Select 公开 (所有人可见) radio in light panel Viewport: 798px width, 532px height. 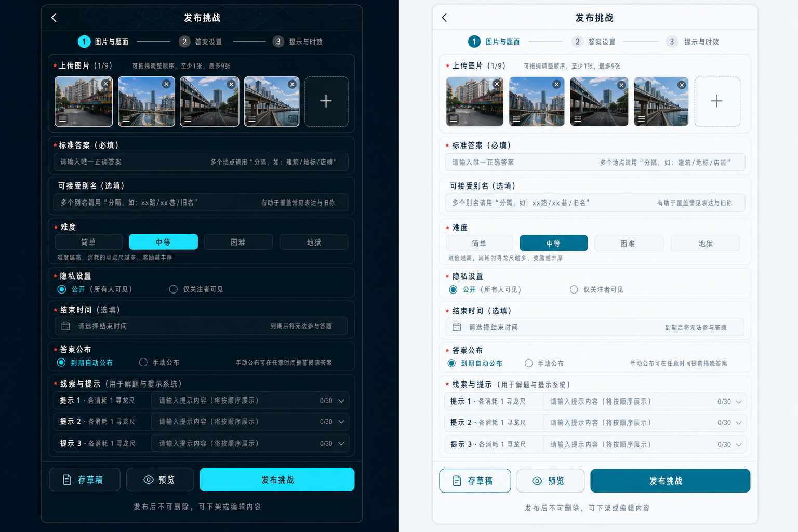coord(453,290)
